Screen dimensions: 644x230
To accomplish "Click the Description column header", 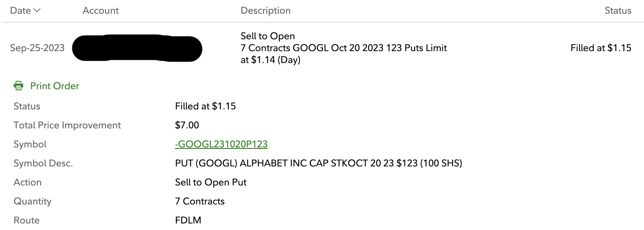I will 265,10.
